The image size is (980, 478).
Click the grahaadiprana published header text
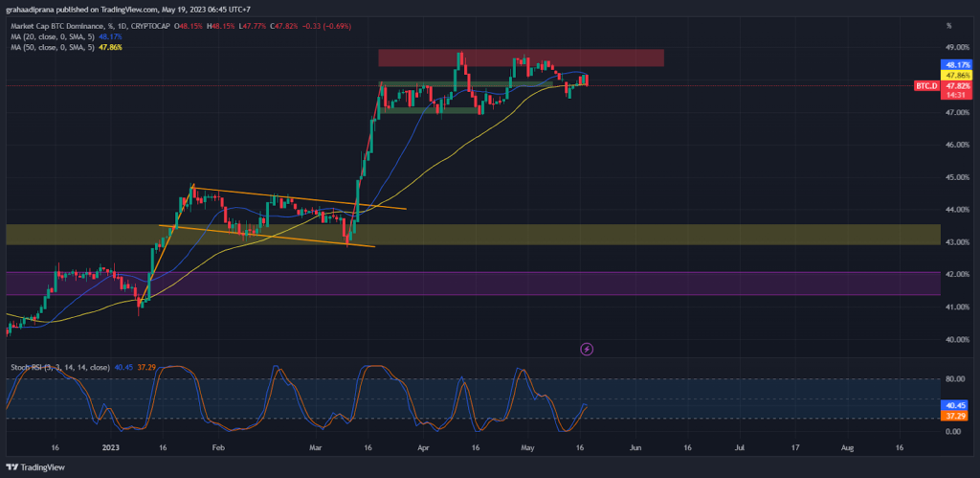[x=129, y=10]
